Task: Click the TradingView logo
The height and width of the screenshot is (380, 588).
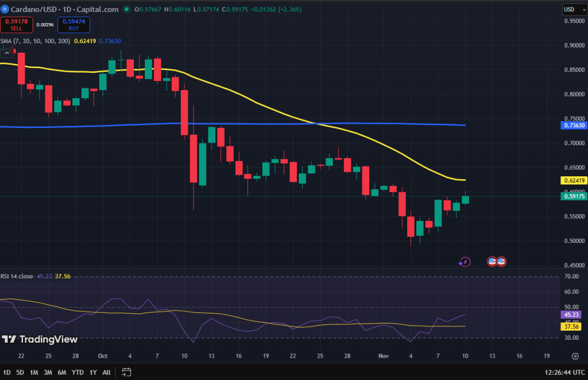Action: tap(40, 339)
